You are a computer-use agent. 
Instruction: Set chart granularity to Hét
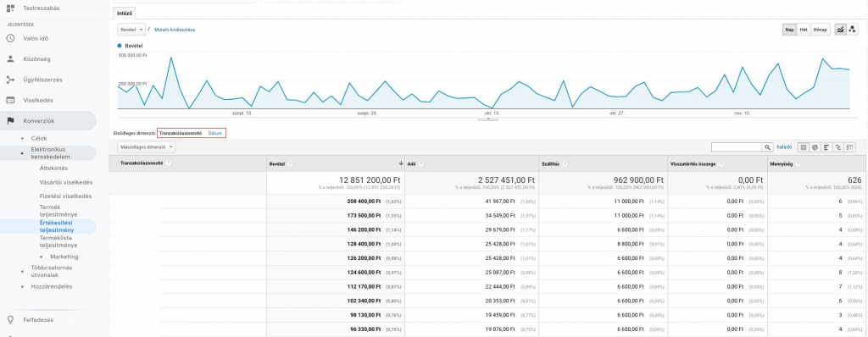tap(804, 30)
